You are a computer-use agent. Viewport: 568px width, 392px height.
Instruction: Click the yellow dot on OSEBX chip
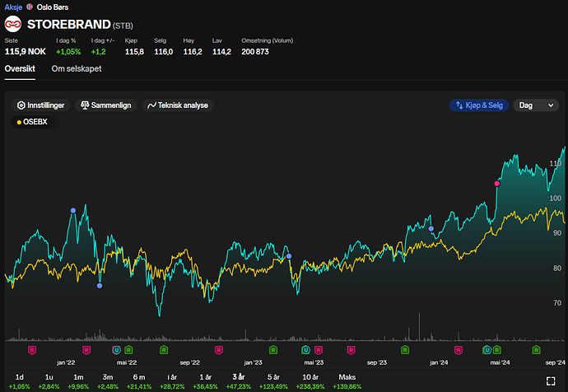(x=19, y=123)
